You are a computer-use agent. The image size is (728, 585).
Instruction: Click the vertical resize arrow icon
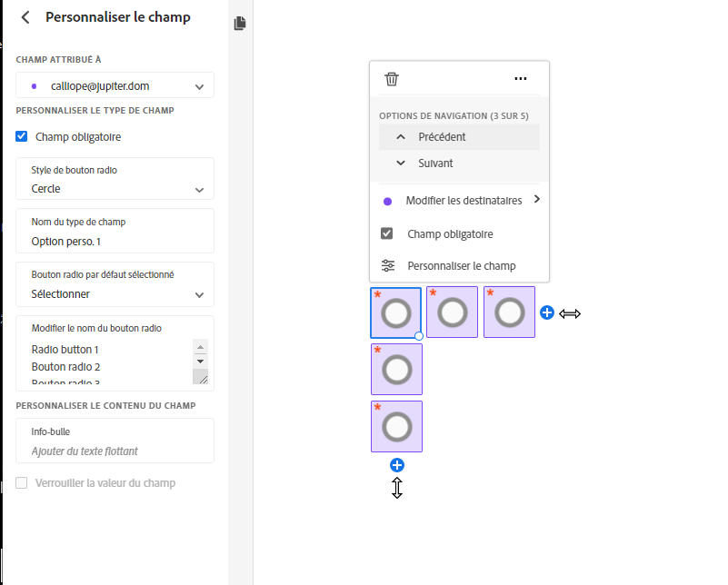pos(397,489)
